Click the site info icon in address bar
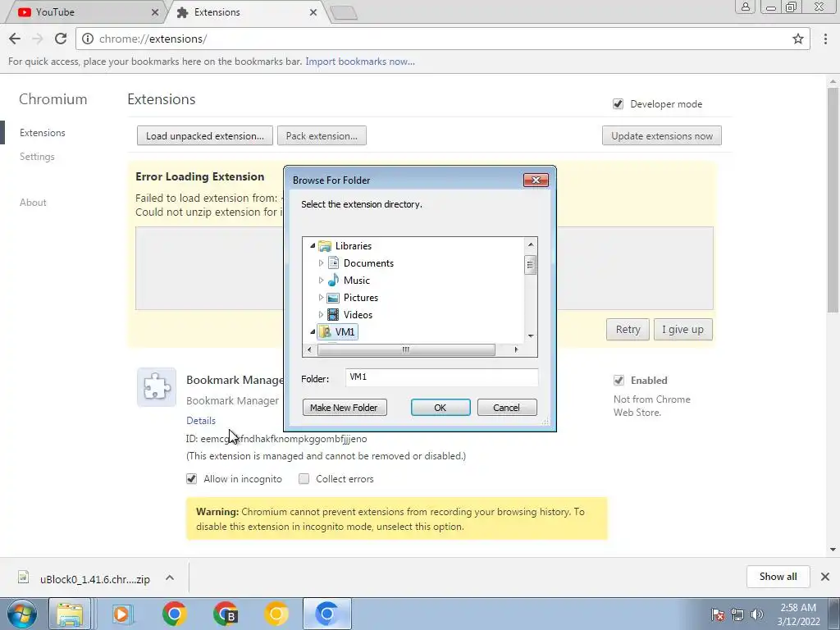 tap(87, 39)
